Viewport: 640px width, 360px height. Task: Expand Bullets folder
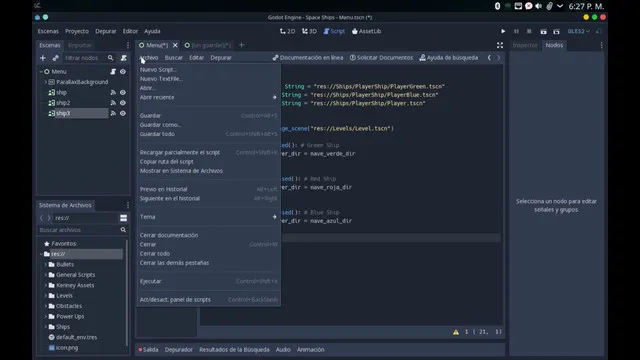click(46, 264)
